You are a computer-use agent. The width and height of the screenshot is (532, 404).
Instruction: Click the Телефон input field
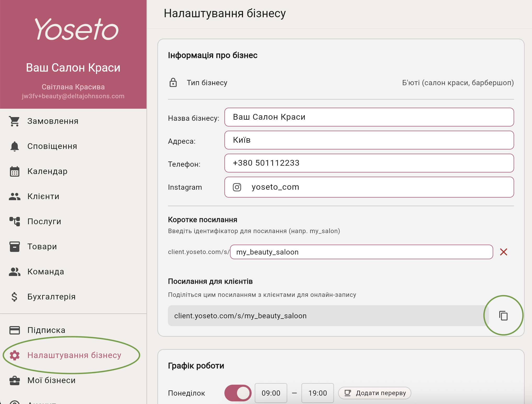pos(369,163)
